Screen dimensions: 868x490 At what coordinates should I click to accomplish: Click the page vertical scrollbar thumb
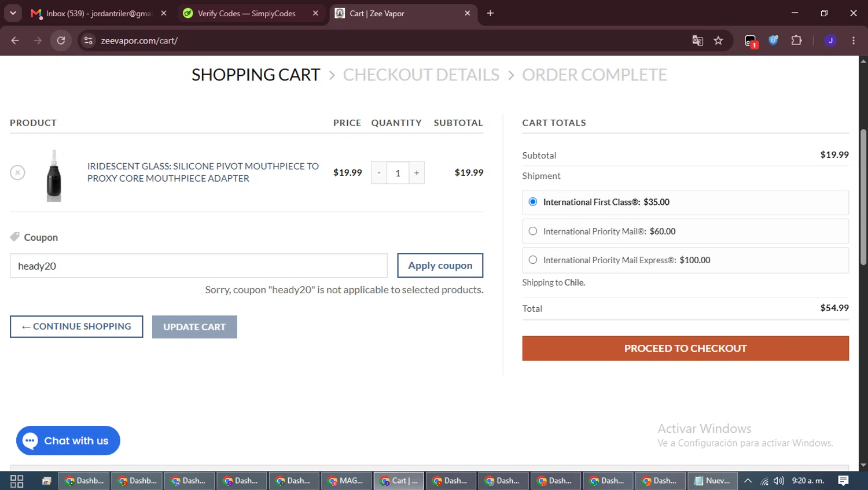click(863, 197)
